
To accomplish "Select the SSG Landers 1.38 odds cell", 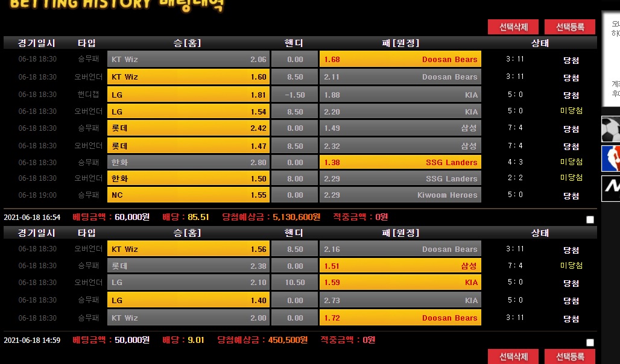I will pos(400,162).
